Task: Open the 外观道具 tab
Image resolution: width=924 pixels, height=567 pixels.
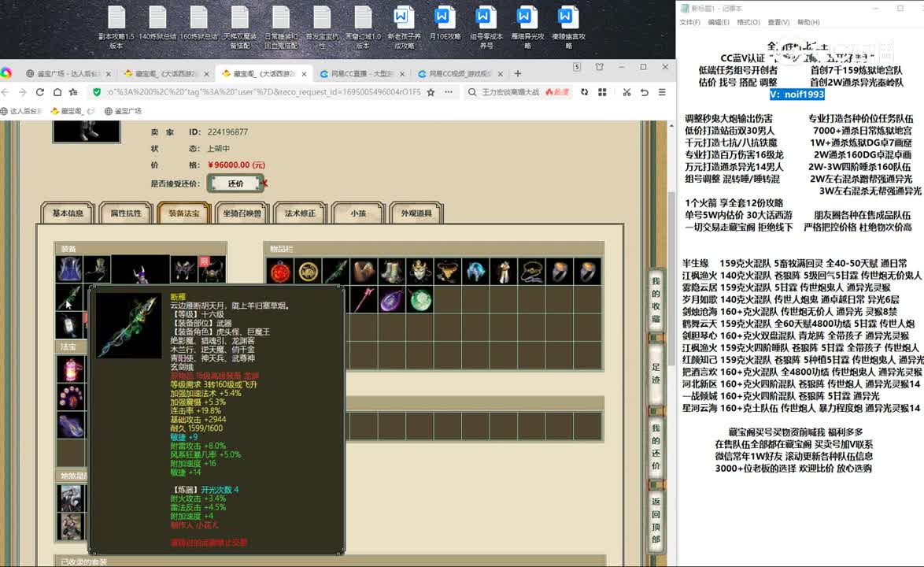Action: (416, 213)
